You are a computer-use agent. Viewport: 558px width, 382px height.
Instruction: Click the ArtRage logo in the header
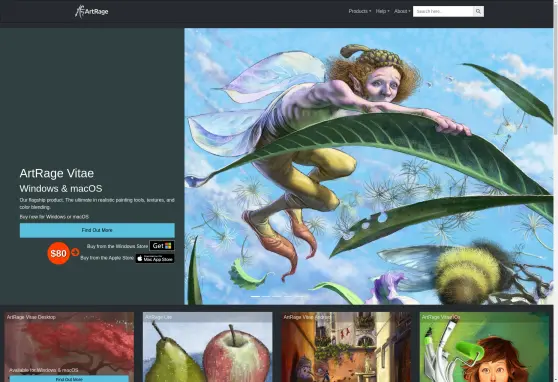coord(91,11)
